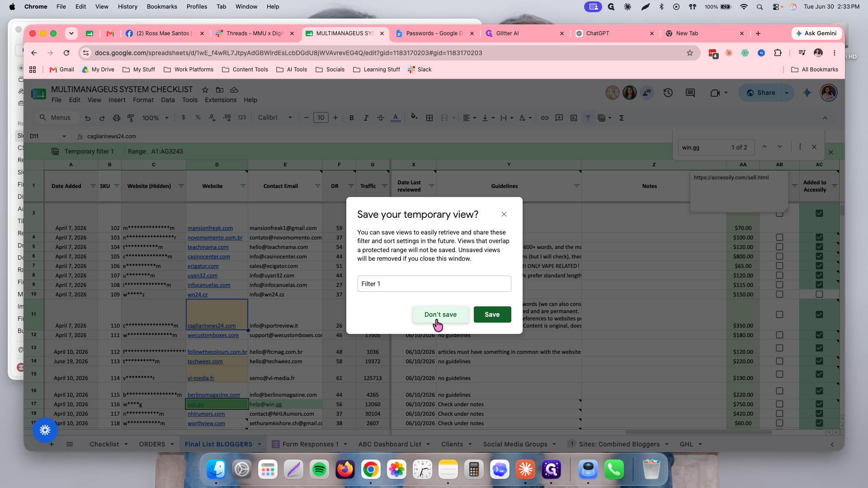Toggle Added to Accessily checkbox for $150.00 row
868x488 pixels.
(x=819, y=294)
